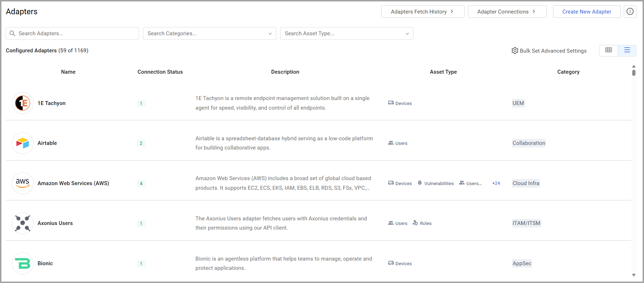Click Vulnerabilities icon in AWS row
This screenshot has width=644, height=283.
420,183
